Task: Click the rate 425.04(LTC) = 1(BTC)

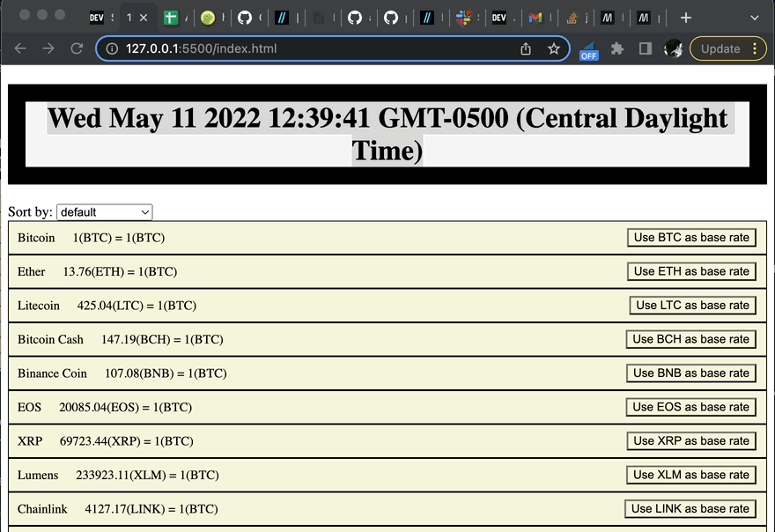Action: [137, 306]
